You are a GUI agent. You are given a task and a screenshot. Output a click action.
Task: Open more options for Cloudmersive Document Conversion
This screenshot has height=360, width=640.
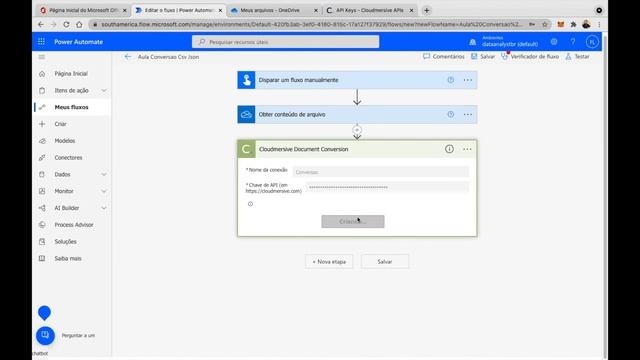coord(467,149)
